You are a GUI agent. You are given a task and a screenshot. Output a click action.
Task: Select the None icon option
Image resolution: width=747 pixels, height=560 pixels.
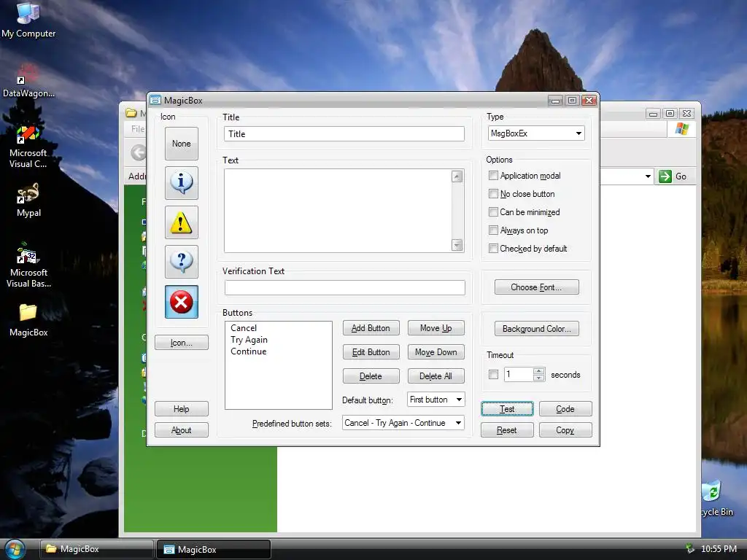coord(181,144)
